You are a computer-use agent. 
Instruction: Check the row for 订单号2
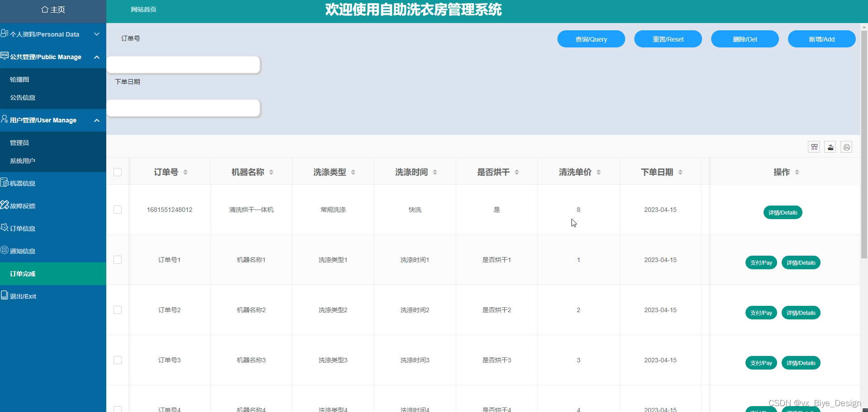point(118,310)
